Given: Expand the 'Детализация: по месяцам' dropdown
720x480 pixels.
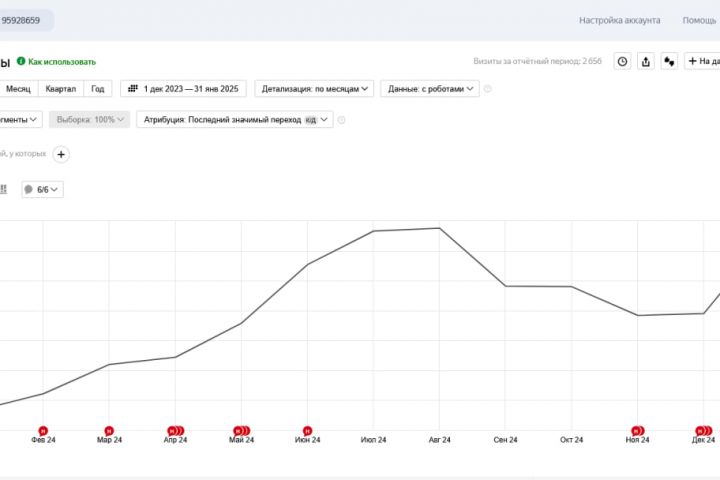Looking at the screenshot, I should coord(314,89).
